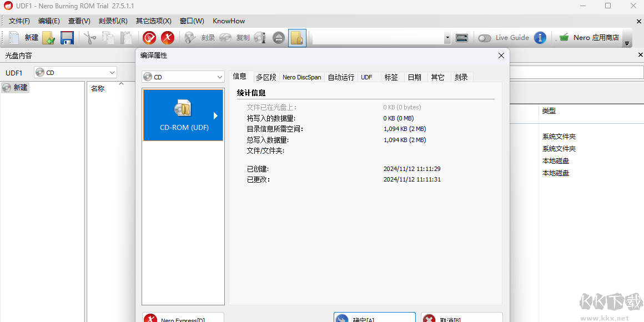Click the copy pages icon
644x322 pixels.
pyautogui.click(x=108, y=38)
